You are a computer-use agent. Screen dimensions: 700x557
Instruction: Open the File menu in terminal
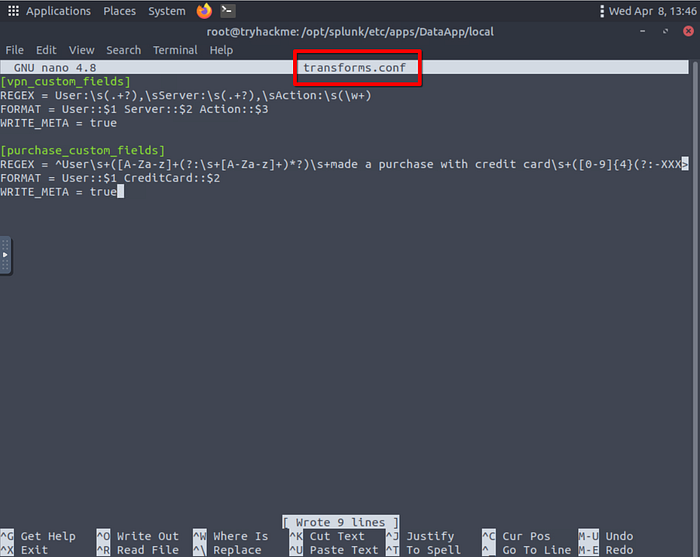pyautogui.click(x=14, y=50)
